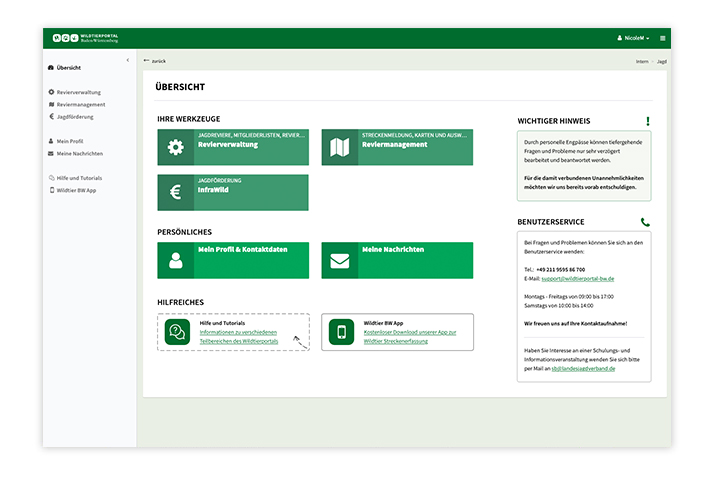This screenshot has height=480, width=720.
Task: Click the zurück back link
Action: point(155,61)
